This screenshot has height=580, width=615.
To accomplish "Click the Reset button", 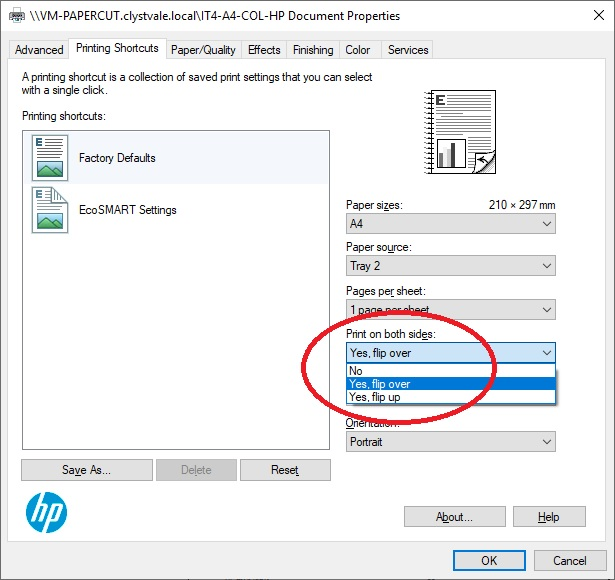I will pyautogui.click(x=285, y=470).
